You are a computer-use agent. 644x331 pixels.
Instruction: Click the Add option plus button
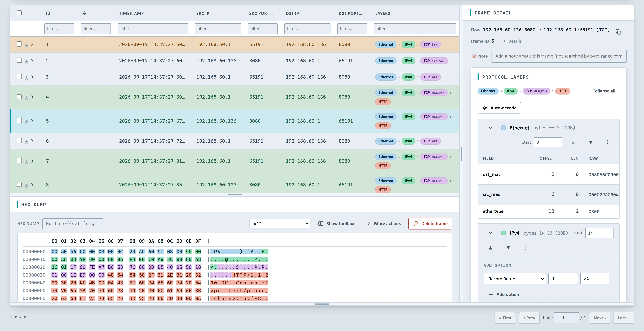(504, 294)
